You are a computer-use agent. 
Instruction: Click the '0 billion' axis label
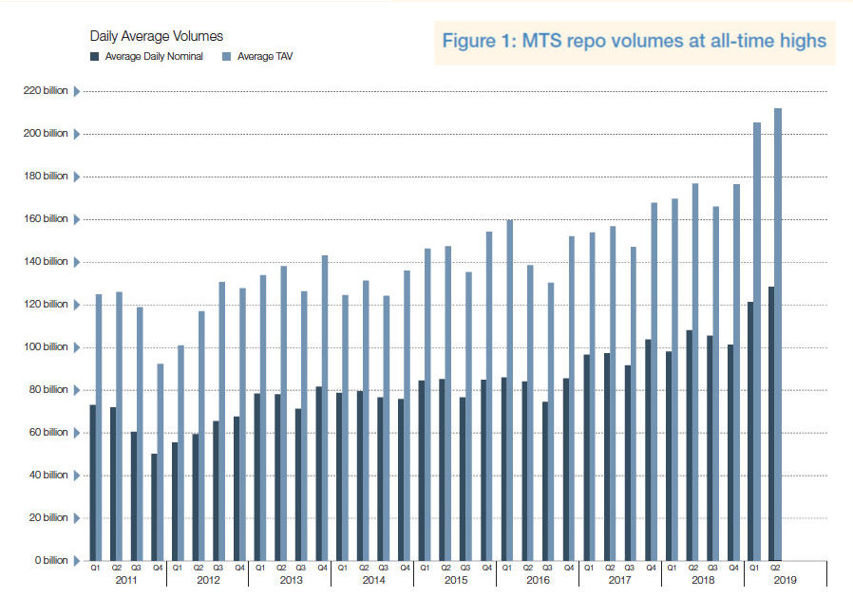pyautogui.click(x=51, y=560)
